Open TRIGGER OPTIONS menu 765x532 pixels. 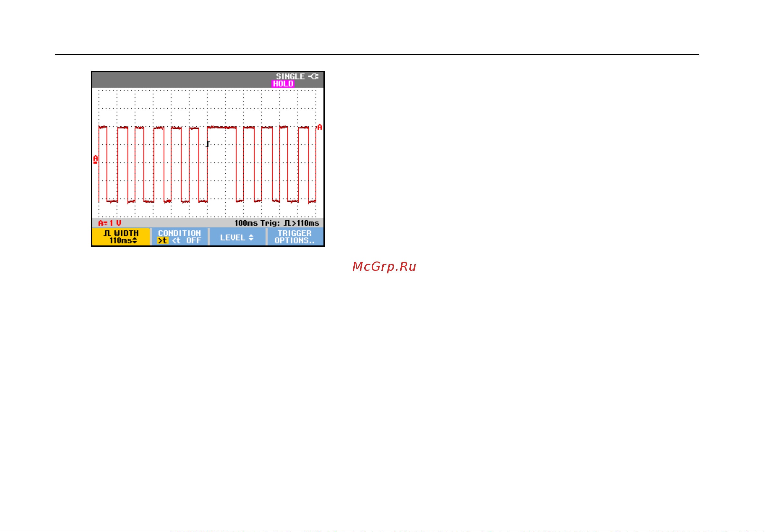pos(295,237)
